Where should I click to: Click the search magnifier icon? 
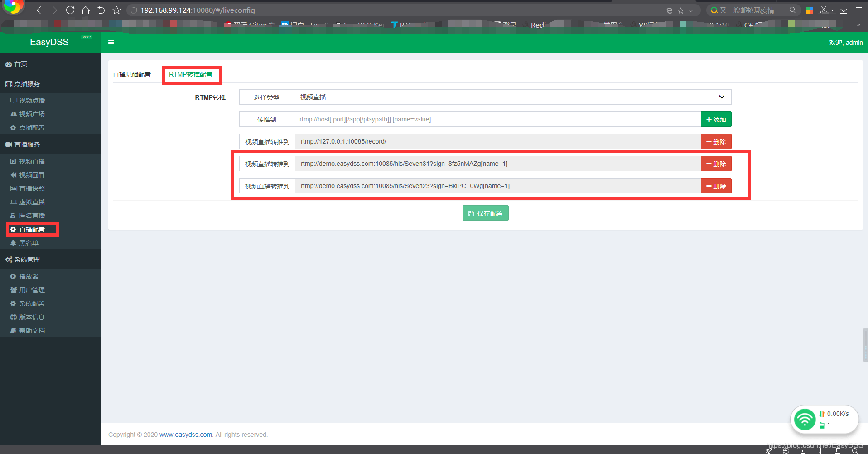792,10
